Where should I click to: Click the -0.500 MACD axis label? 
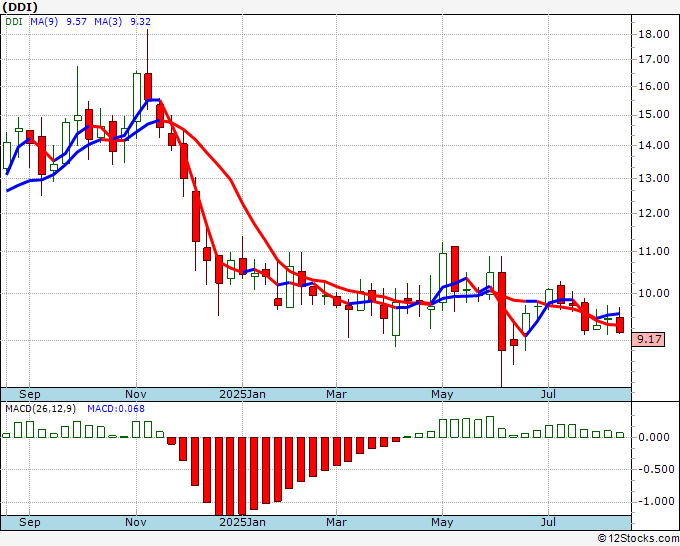654,469
